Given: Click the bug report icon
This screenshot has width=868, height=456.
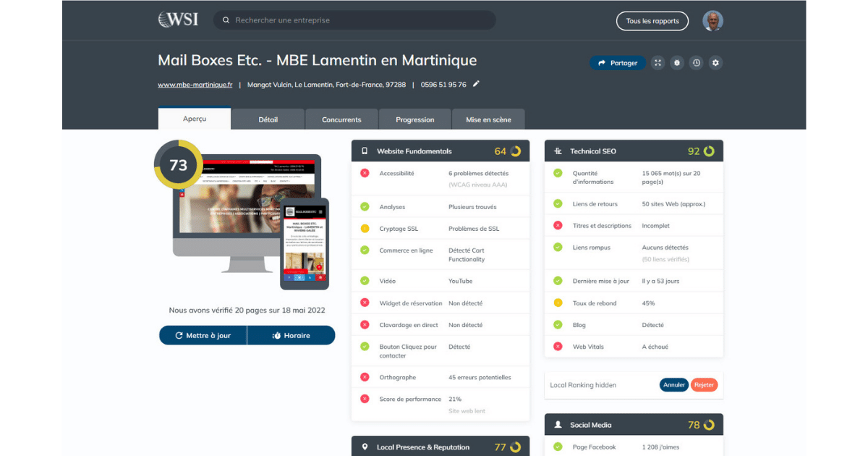Looking at the screenshot, I should [676, 63].
